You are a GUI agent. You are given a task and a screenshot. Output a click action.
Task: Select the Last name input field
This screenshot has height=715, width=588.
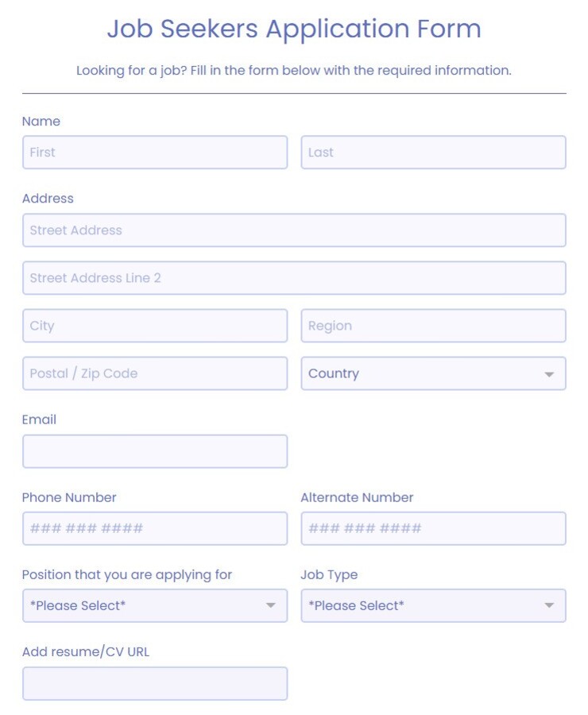pos(433,153)
